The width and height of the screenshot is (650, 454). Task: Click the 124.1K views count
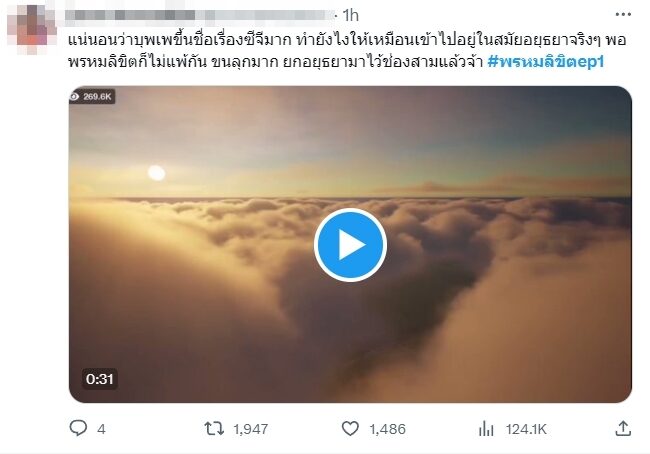click(526, 429)
